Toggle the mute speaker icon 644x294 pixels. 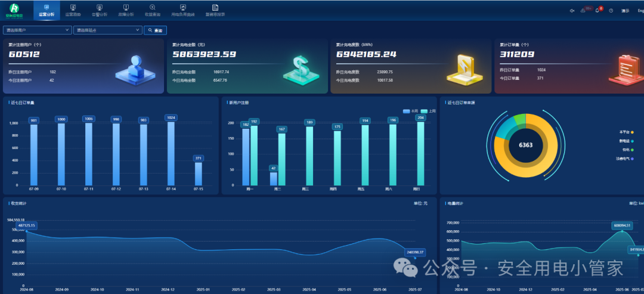572,11
